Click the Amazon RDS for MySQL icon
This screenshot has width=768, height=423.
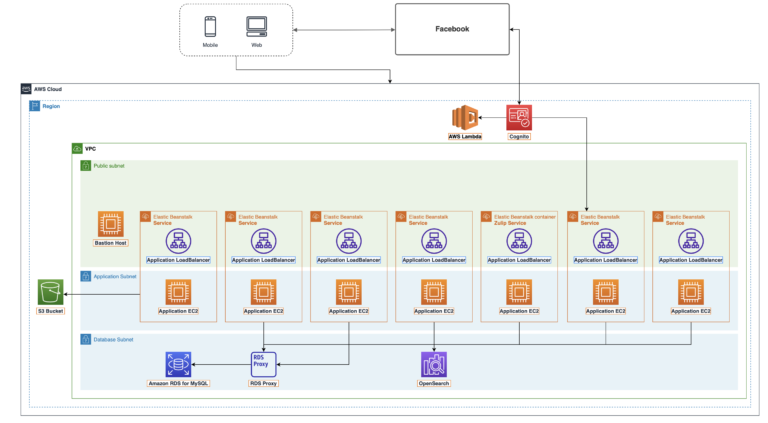click(x=178, y=365)
